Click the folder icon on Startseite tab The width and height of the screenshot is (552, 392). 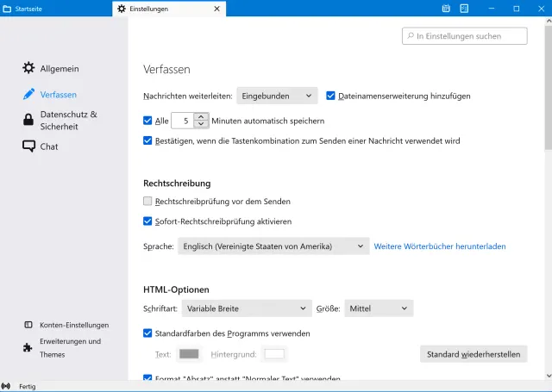tap(7, 9)
